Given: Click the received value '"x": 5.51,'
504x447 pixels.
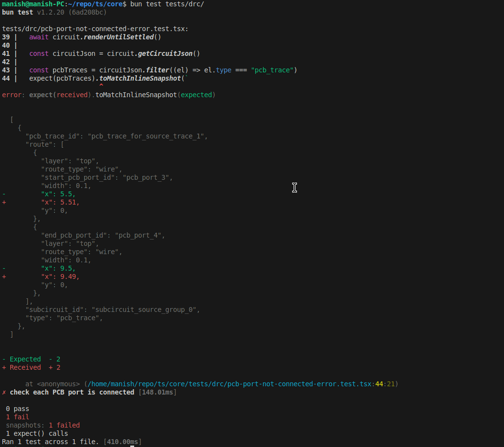Looking at the screenshot, I should pyautogui.click(x=60, y=203).
